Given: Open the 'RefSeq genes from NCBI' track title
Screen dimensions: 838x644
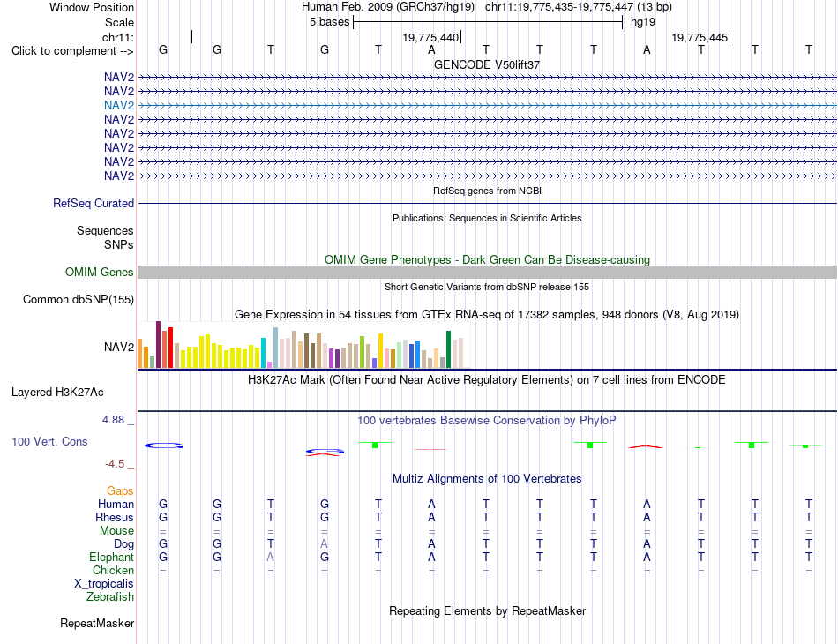Looking at the screenshot, I should tap(487, 191).
